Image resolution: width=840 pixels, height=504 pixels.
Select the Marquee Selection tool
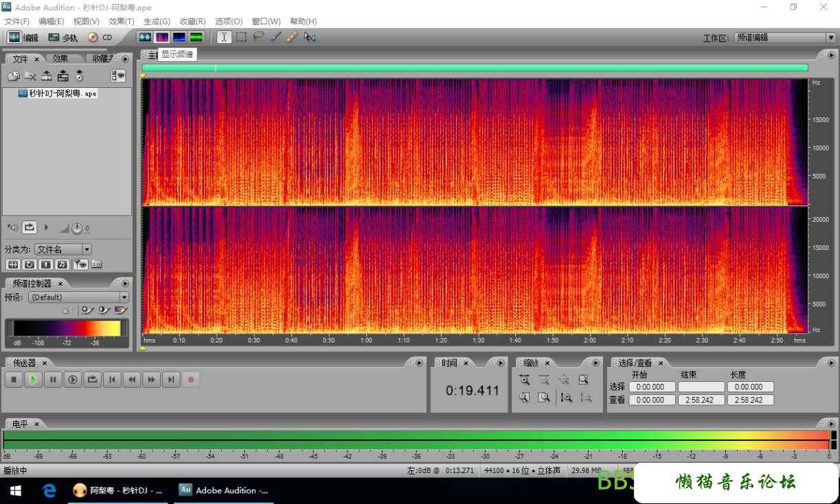point(241,37)
